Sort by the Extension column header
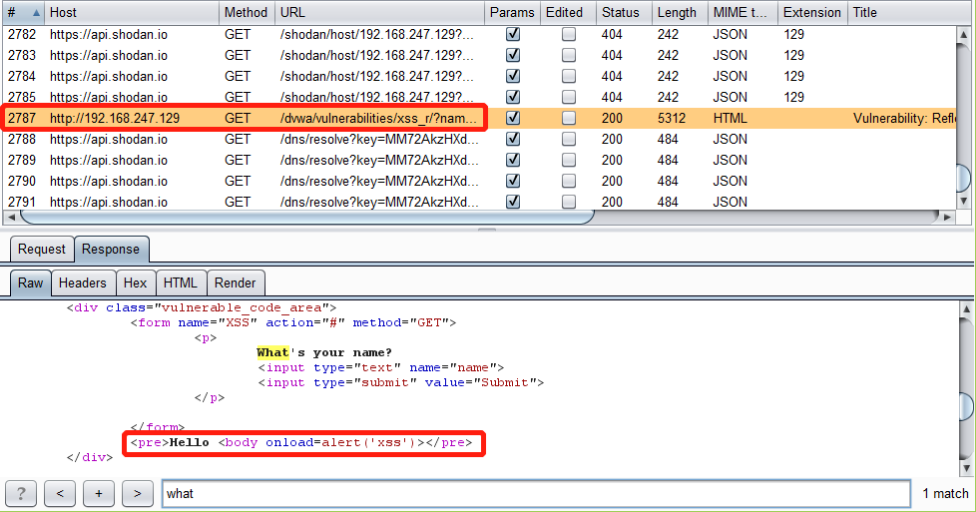 (x=812, y=12)
